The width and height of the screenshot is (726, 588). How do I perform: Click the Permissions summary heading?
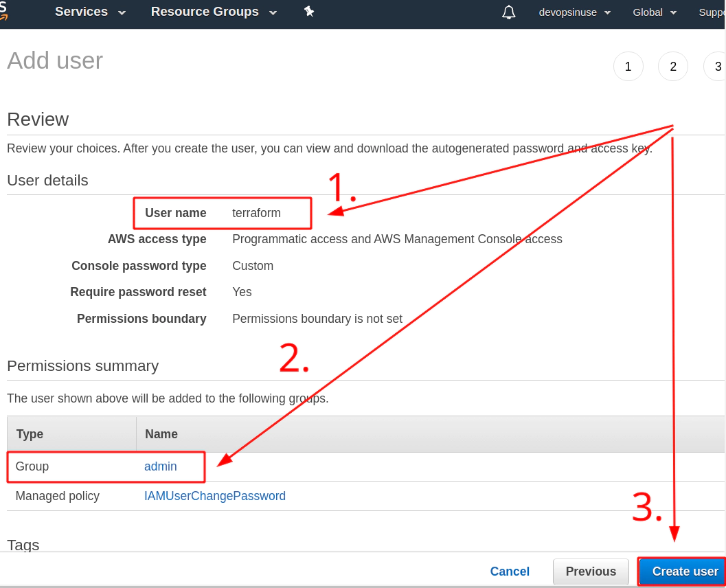[x=82, y=365]
